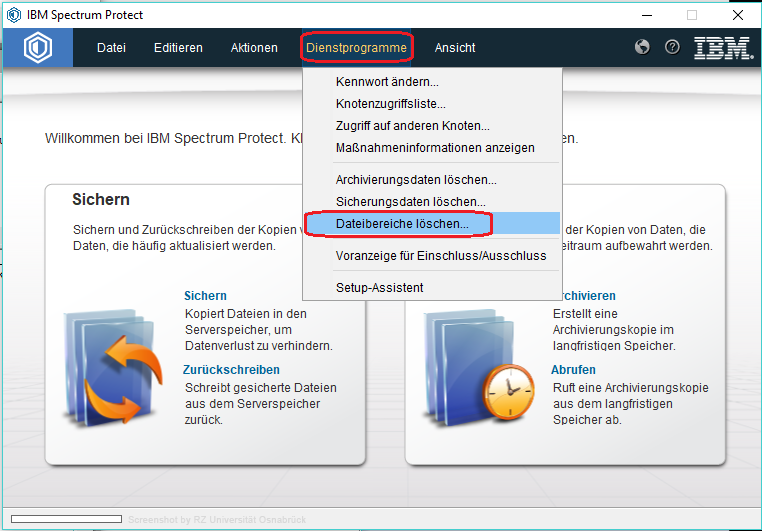Open help via the question mark icon
The image size is (762, 531).
[x=672, y=47]
